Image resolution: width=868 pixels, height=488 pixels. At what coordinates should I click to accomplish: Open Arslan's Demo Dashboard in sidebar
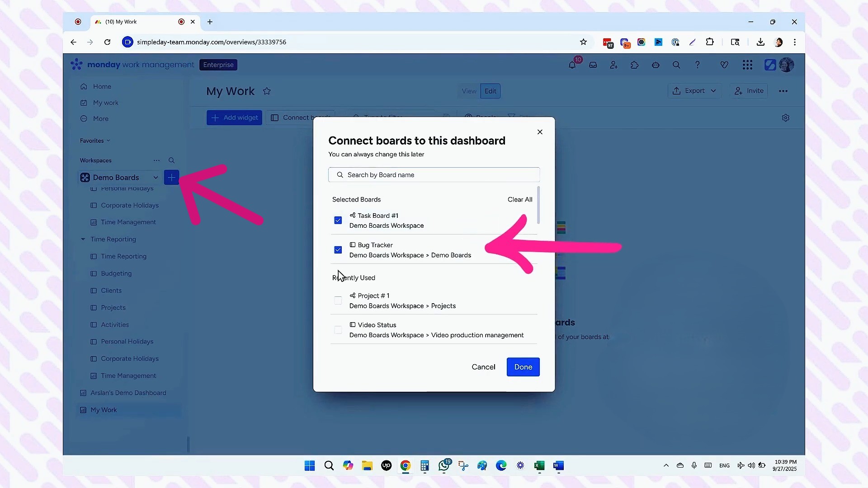coord(128,393)
